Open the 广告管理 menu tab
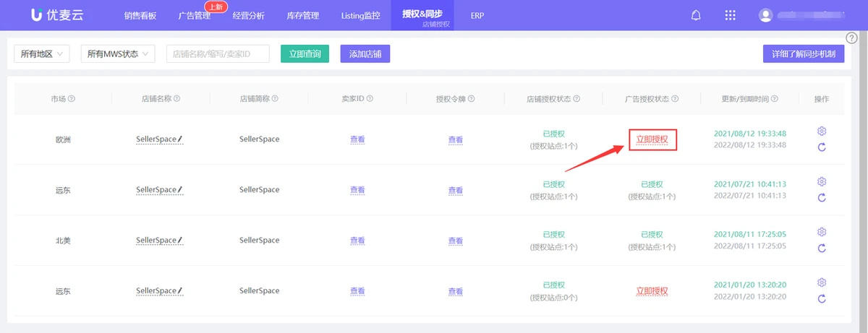 (194, 15)
